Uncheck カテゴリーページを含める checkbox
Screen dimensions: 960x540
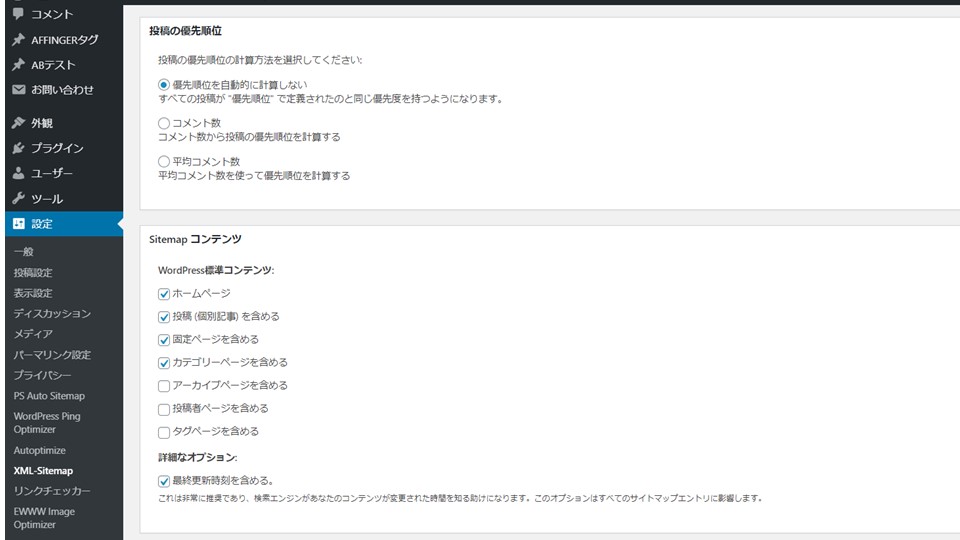click(x=163, y=363)
